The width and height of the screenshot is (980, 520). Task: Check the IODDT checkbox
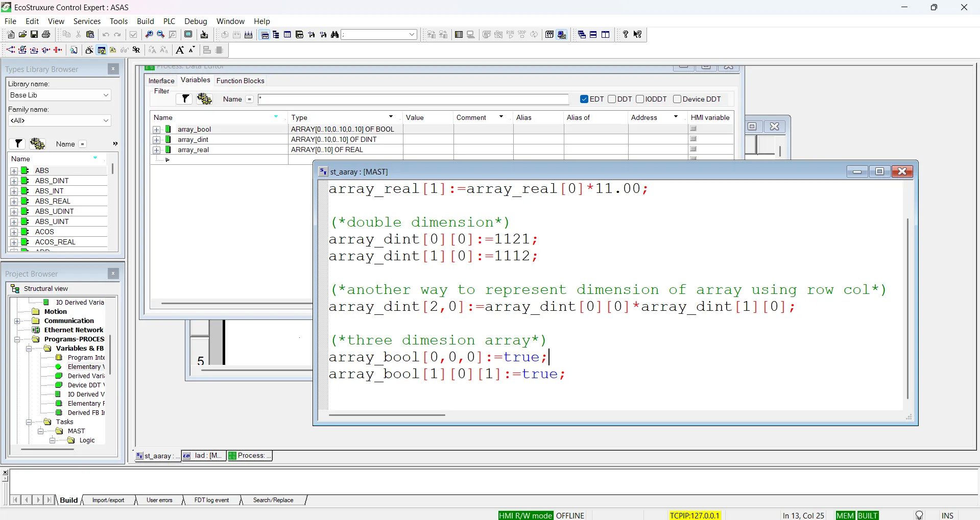(640, 99)
